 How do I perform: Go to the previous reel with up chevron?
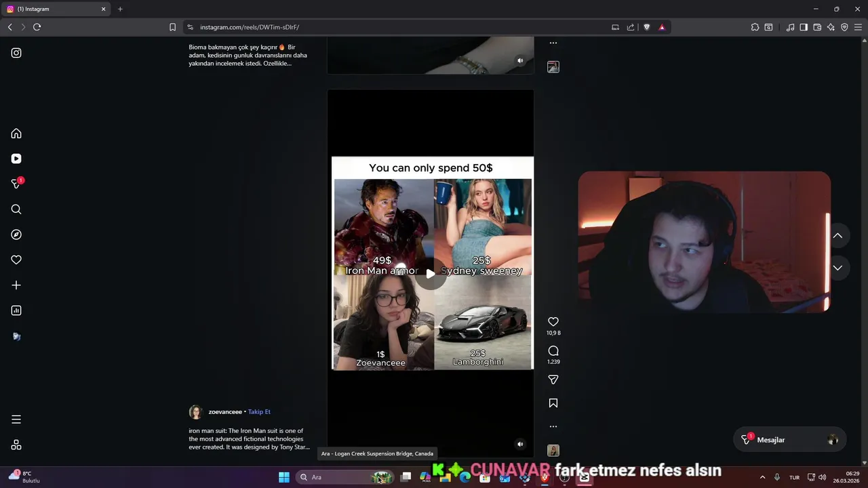837,236
